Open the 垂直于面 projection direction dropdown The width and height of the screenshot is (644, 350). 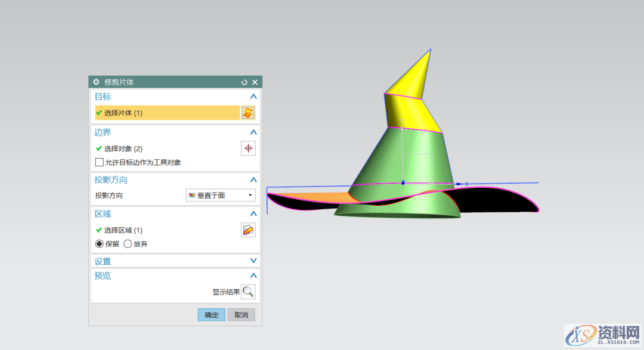(221, 195)
